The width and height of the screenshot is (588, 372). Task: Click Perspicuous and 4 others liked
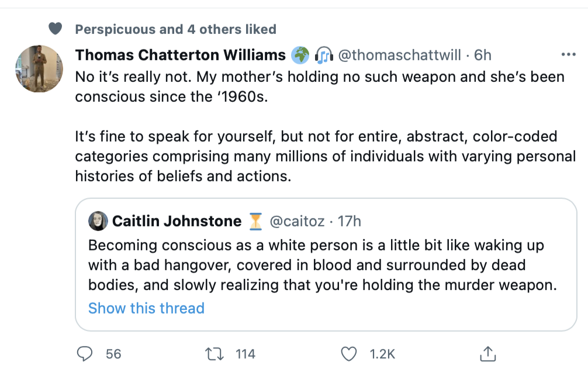click(175, 29)
